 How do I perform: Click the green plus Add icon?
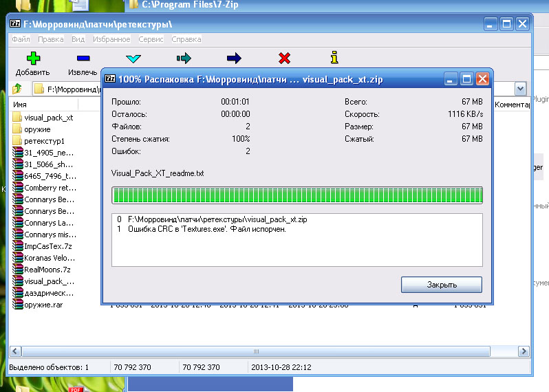(x=33, y=58)
